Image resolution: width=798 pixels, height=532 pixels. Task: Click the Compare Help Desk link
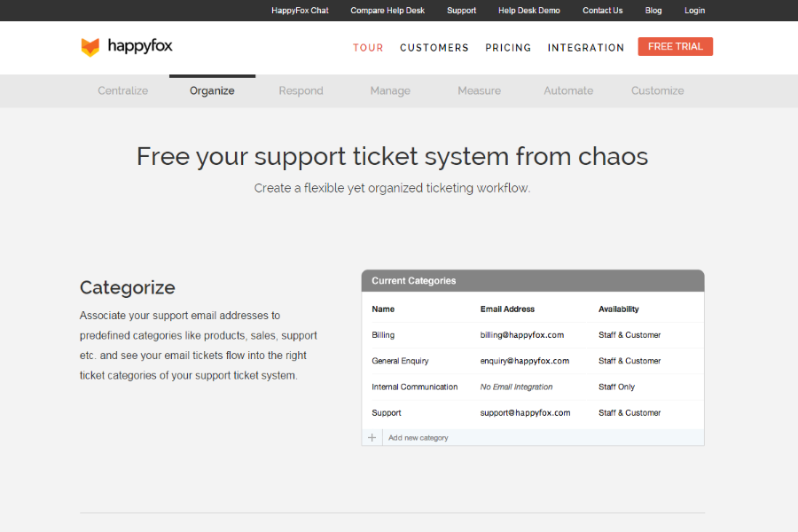tap(387, 11)
